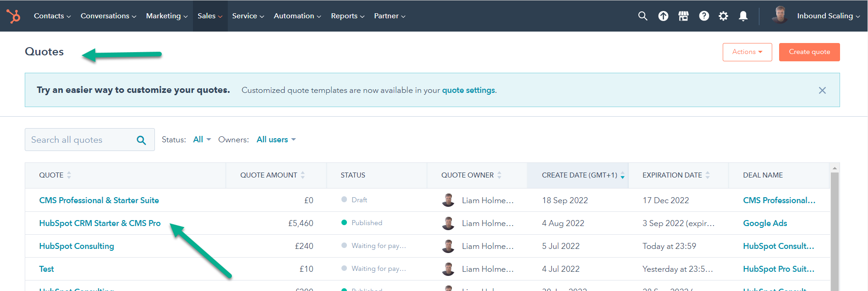The image size is (868, 291).
Task: Click the table's vertical scrollbar
Action: [x=835, y=229]
